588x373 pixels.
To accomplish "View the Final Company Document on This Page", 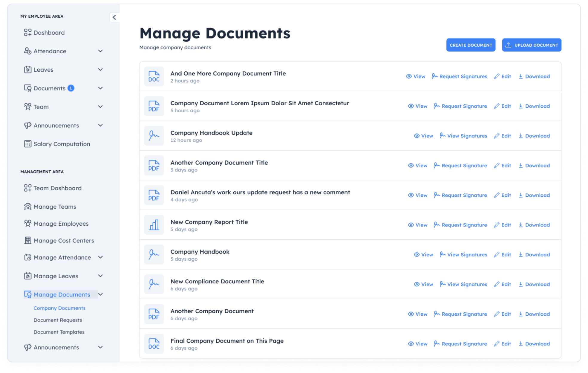I will pyautogui.click(x=418, y=344).
